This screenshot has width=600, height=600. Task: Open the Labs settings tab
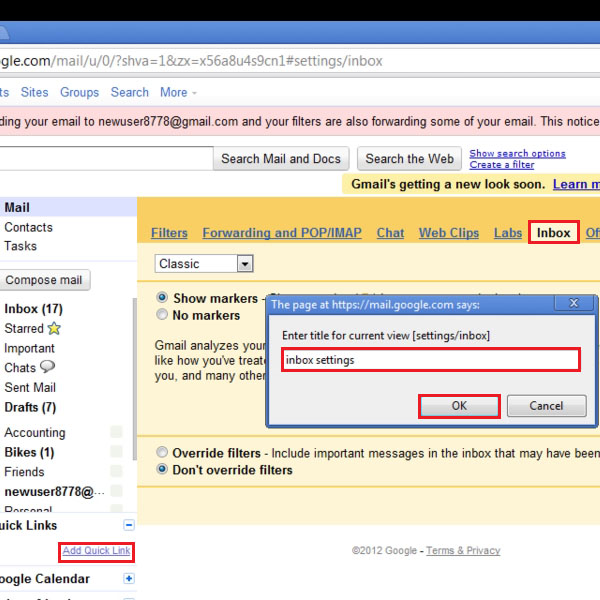coord(508,233)
